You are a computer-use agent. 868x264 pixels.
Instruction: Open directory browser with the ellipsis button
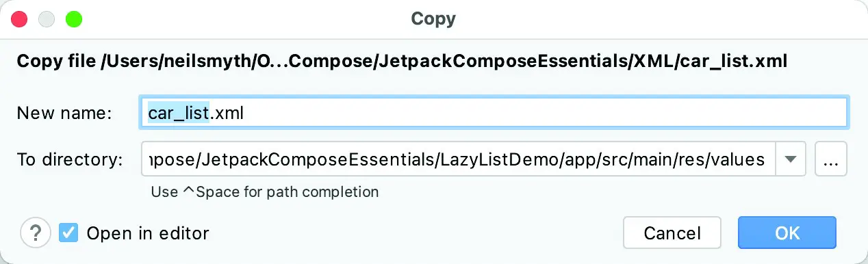(x=831, y=159)
